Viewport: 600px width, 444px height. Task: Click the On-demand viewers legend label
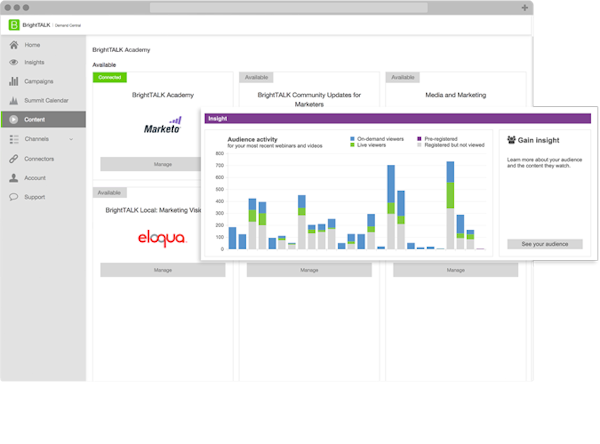(x=380, y=139)
